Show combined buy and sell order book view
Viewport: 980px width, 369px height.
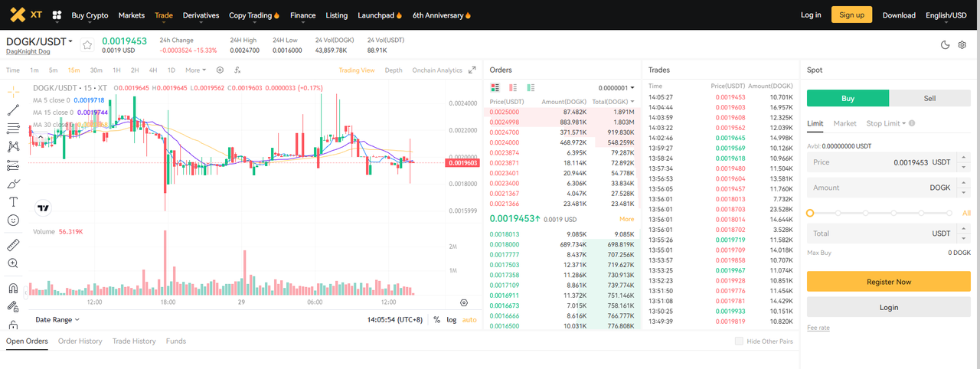coord(495,87)
